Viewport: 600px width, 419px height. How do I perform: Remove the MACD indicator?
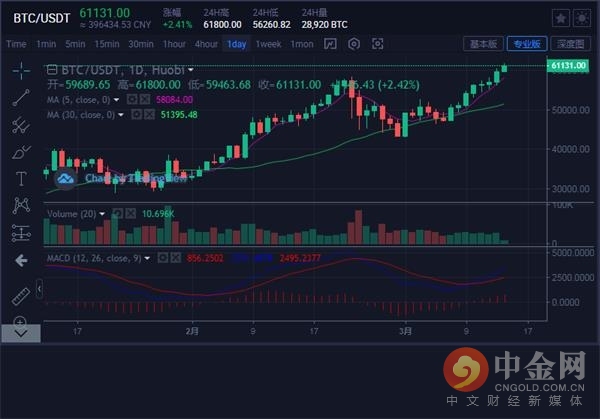click(x=176, y=258)
